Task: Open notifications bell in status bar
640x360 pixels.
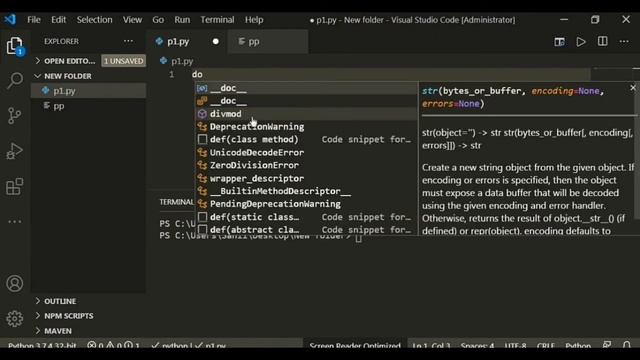Action: [627, 345]
